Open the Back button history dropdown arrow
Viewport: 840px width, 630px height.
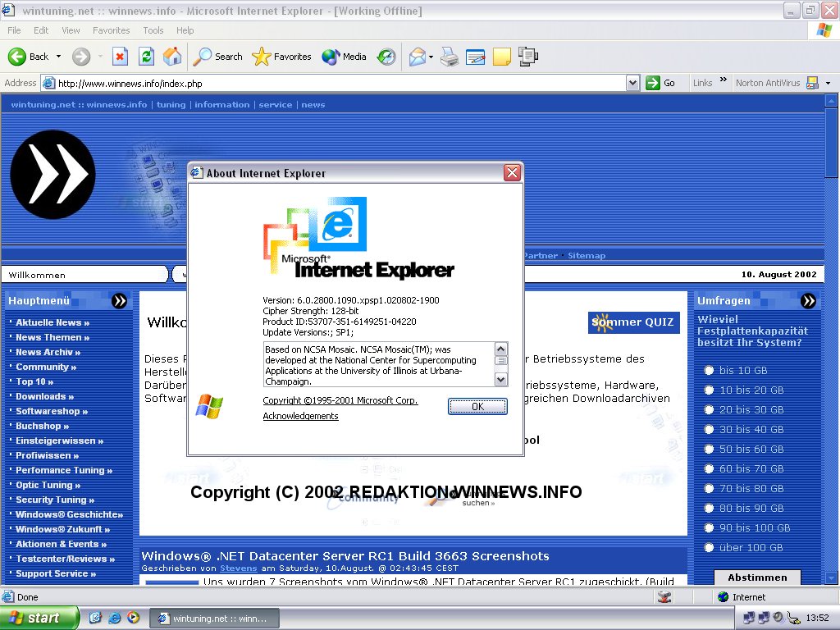[x=58, y=57]
